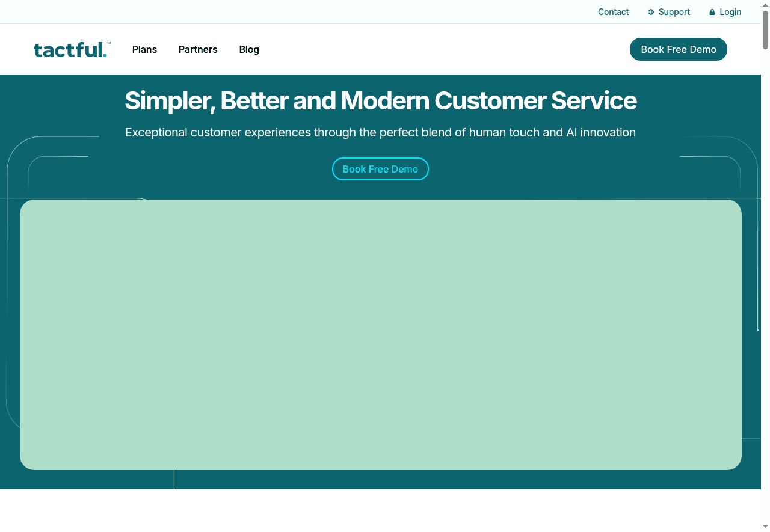The height and width of the screenshot is (532, 770).
Task: Click the padlock icon beside Login
Action: pyautogui.click(x=712, y=12)
